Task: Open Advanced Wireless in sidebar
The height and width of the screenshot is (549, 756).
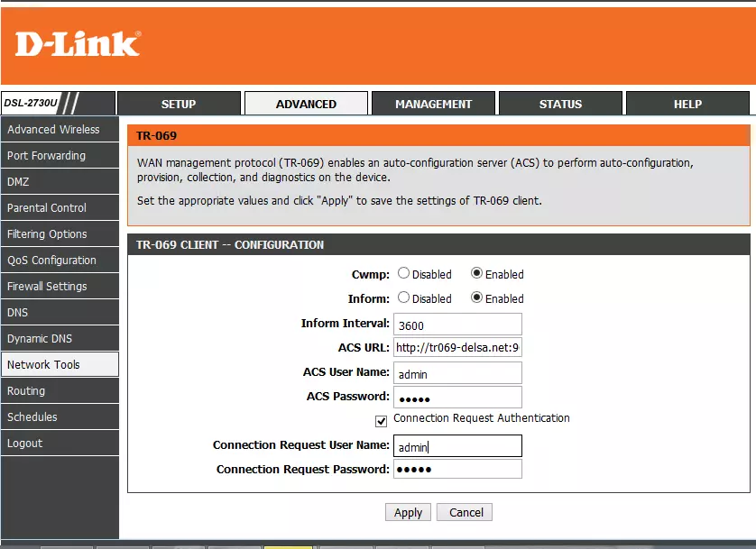Action: (60, 129)
